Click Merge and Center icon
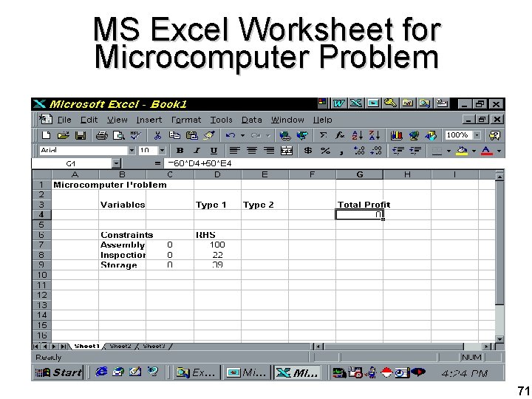Viewport: 532px width, 399px height. (x=287, y=150)
